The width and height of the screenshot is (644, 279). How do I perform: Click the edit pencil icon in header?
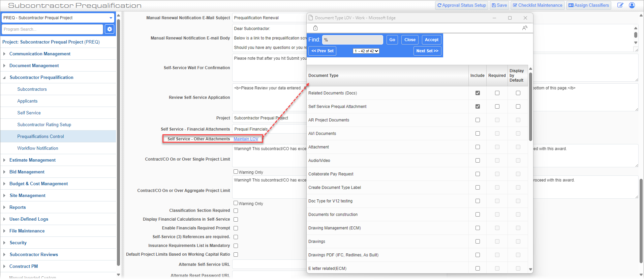620,5
